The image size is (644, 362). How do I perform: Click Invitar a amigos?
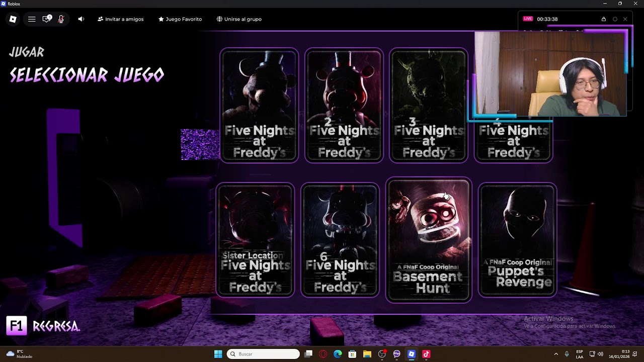[121, 19]
